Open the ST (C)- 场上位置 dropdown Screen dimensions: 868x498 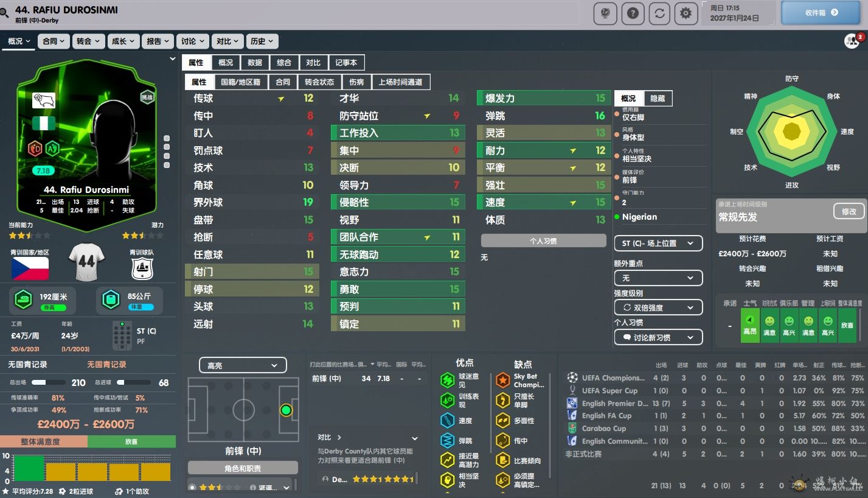click(658, 243)
